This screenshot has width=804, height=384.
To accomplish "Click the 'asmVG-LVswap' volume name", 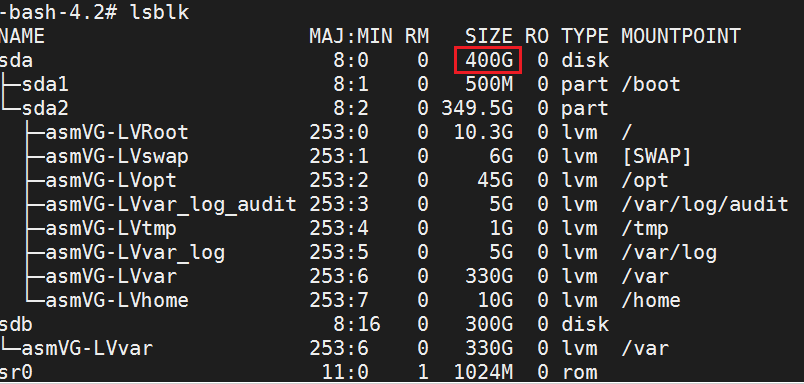I will (x=117, y=156).
